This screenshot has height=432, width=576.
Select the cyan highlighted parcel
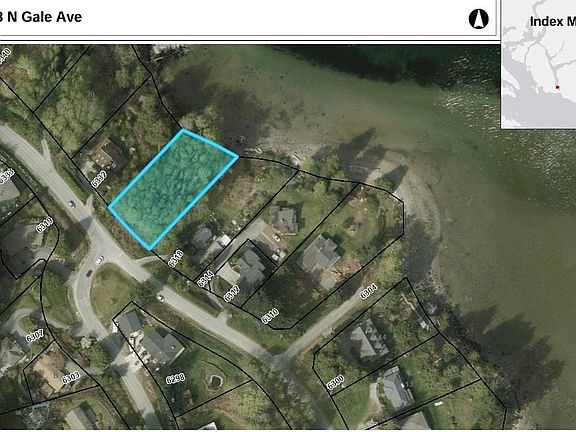tap(173, 190)
